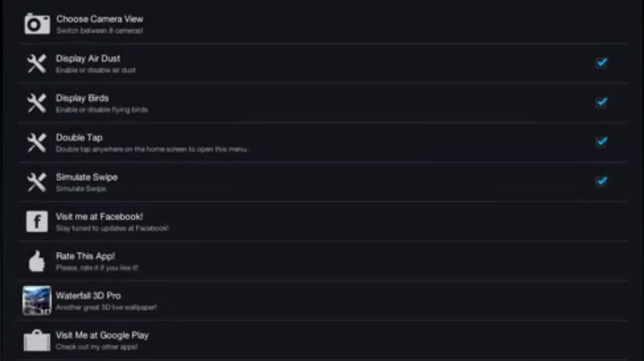The width and height of the screenshot is (644, 361).
Task: Click the Waterfall 3D Pro thumbnail image
Action: pos(37,301)
